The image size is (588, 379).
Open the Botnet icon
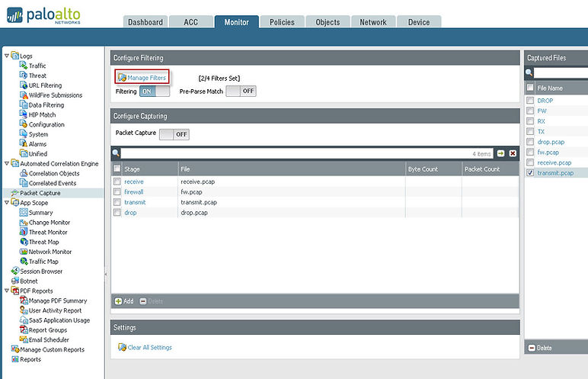tap(15, 281)
